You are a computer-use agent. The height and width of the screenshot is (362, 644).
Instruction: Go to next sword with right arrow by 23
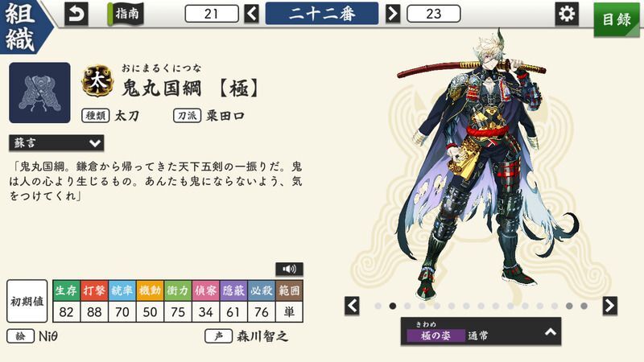[393, 14]
